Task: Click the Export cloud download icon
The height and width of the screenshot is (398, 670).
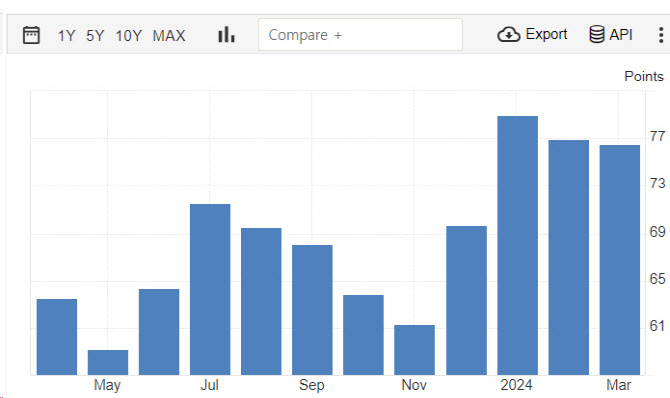Action: coord(508,35)
